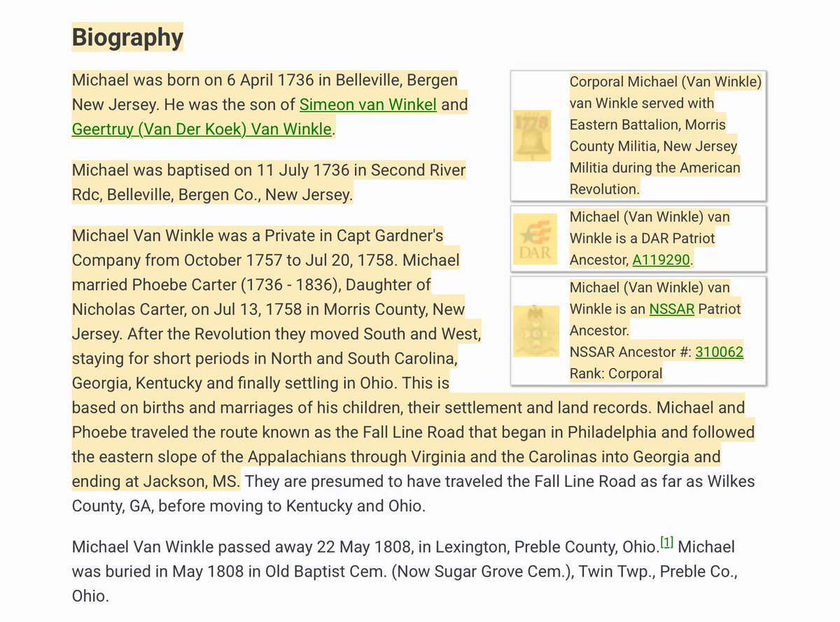Screen dimensions: 840x622
Task: Open the Simeon van Winkel profile link
Action: [x=367, y=104]
